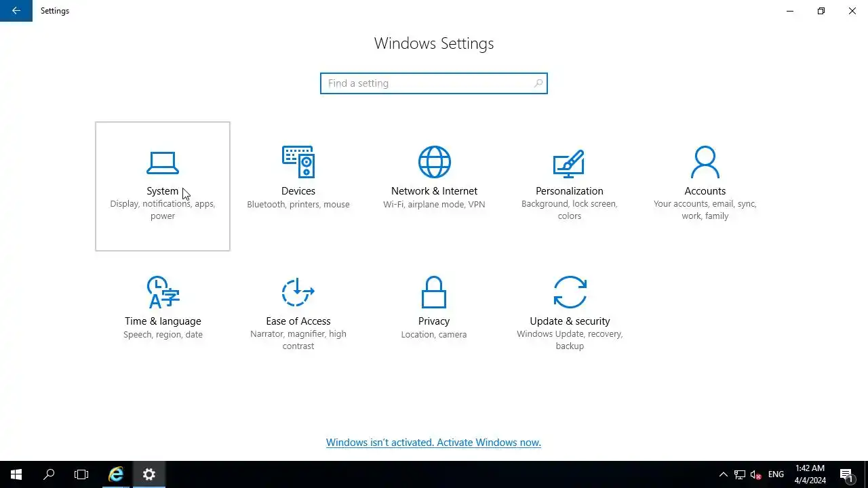Click the Find a setting search field
The image size is (868, 488).
[x=434, y=83]
